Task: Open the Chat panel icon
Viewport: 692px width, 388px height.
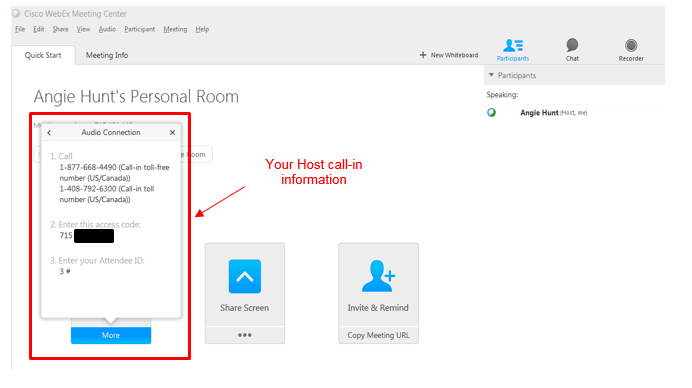Action: pyautogui.click(x=572, y=45)
